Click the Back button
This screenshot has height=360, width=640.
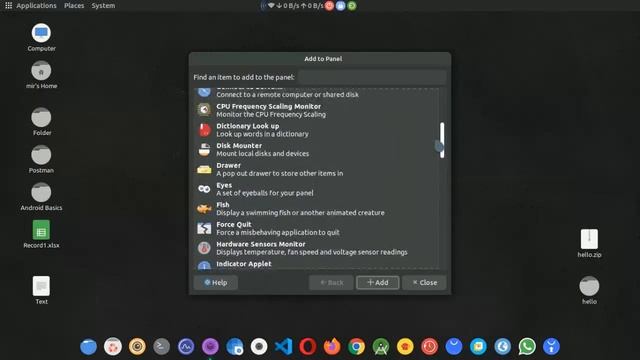(x=331, y=282)
